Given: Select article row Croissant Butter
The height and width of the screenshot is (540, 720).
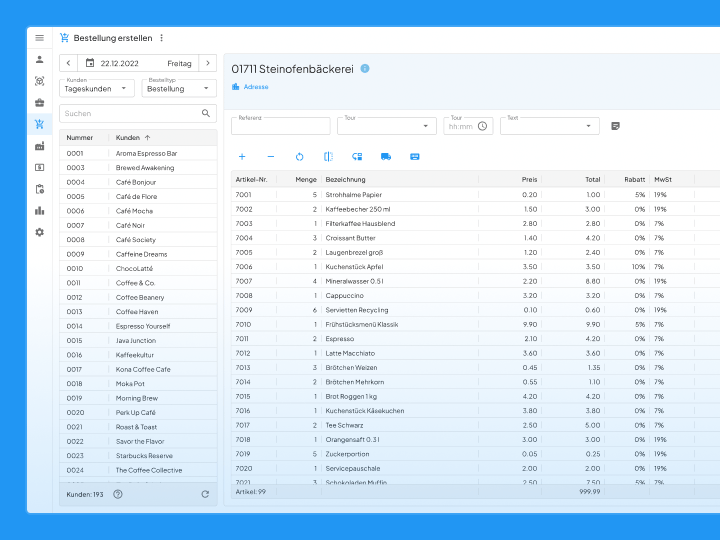Looking at the screenshot, I should coord(475,238).
